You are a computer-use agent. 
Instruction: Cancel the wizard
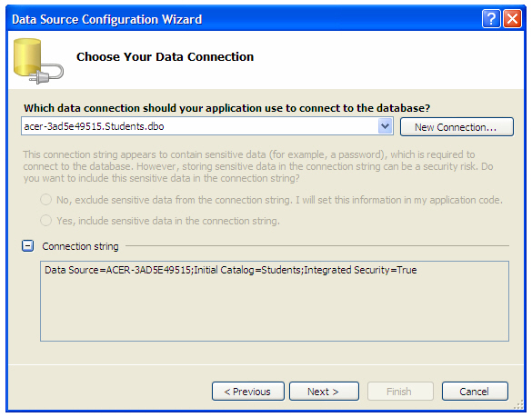tap(475, 392)
